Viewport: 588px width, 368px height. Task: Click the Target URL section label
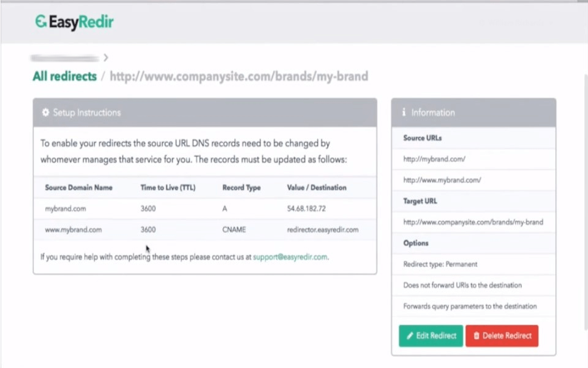point(420,201)
